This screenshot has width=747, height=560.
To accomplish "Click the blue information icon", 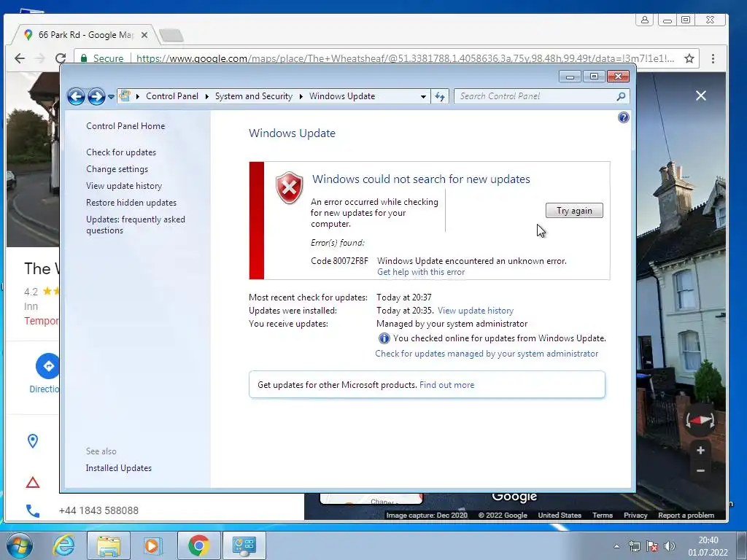I will pos(384,338).
